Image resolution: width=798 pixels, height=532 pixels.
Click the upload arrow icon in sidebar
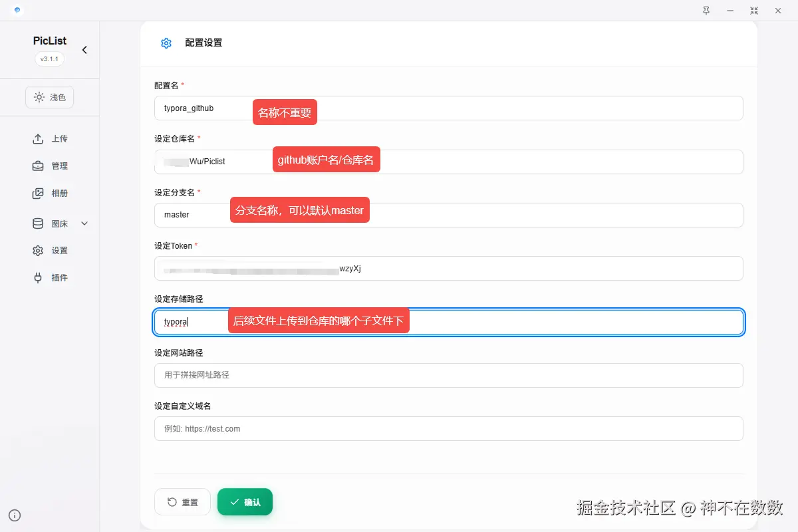[x=38, y=139]
